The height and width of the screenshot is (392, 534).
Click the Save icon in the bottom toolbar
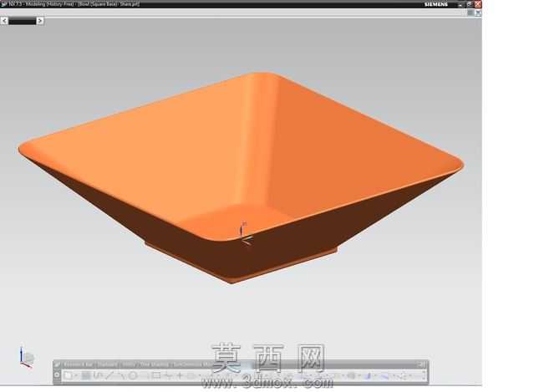[x=86, y=375]
